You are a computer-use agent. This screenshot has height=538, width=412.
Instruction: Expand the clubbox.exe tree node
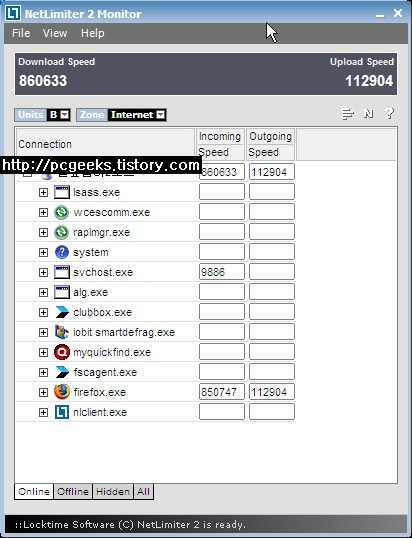(x=43, y=312)
